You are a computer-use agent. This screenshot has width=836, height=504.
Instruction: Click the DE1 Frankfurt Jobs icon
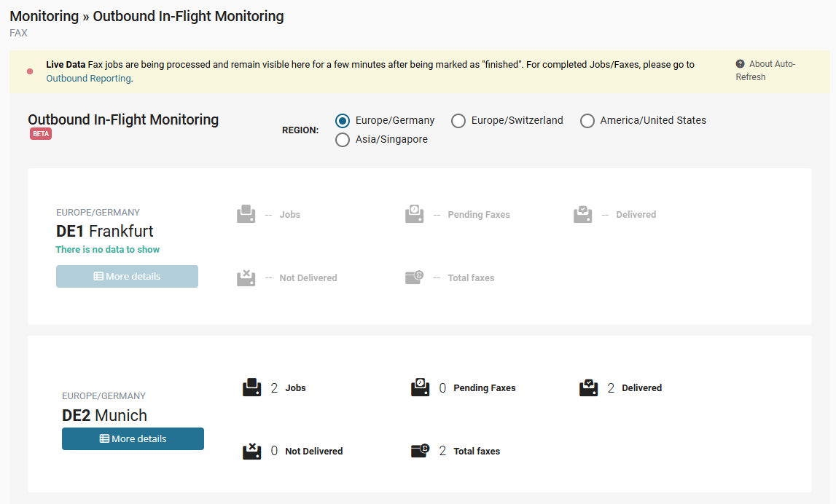coord(246,214)
